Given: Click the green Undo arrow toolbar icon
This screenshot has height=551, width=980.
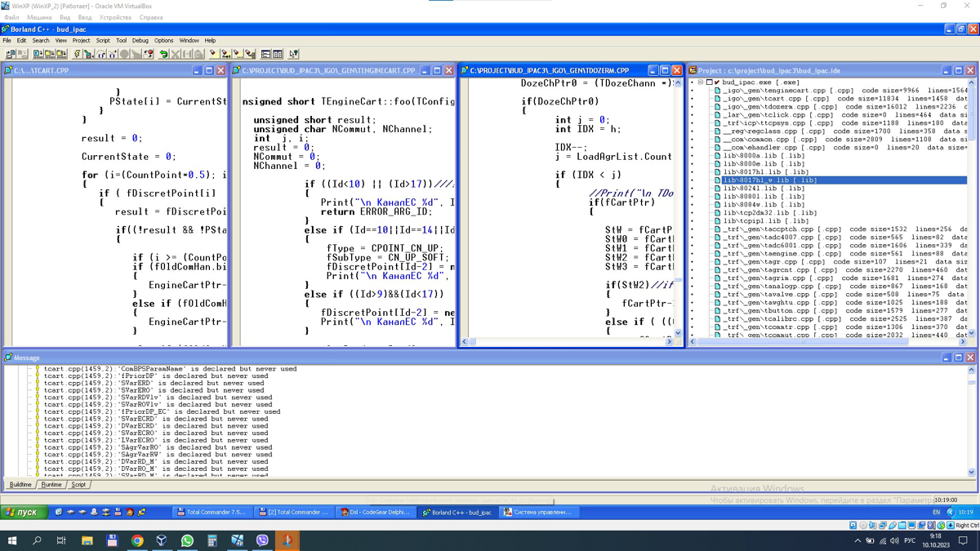Looking at the screenshot, I should click(163, 54).
